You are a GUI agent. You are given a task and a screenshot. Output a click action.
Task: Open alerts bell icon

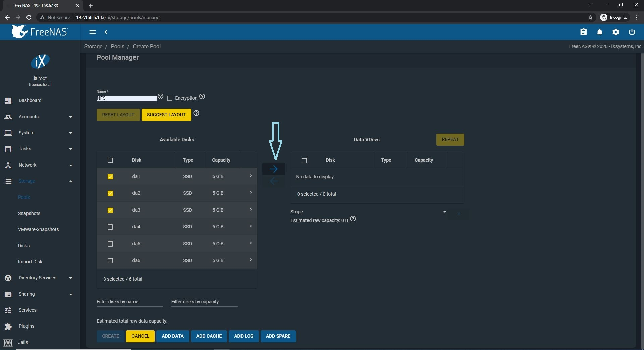click(x=600, y=32)
